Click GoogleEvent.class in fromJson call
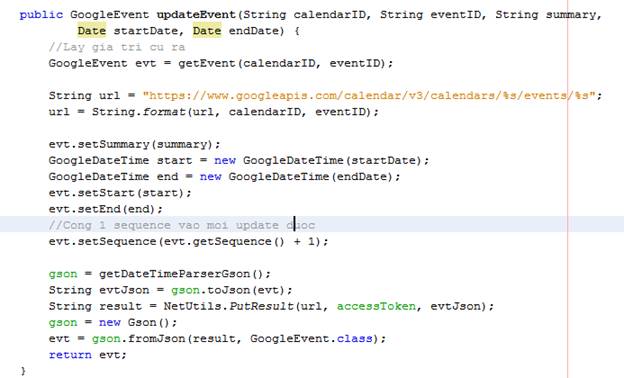The width and height of the screenshot is (624, 378). 311,339
